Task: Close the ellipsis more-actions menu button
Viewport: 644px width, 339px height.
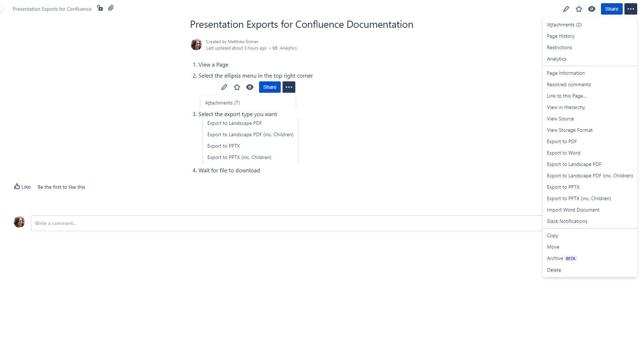Action: pos(631,9)
